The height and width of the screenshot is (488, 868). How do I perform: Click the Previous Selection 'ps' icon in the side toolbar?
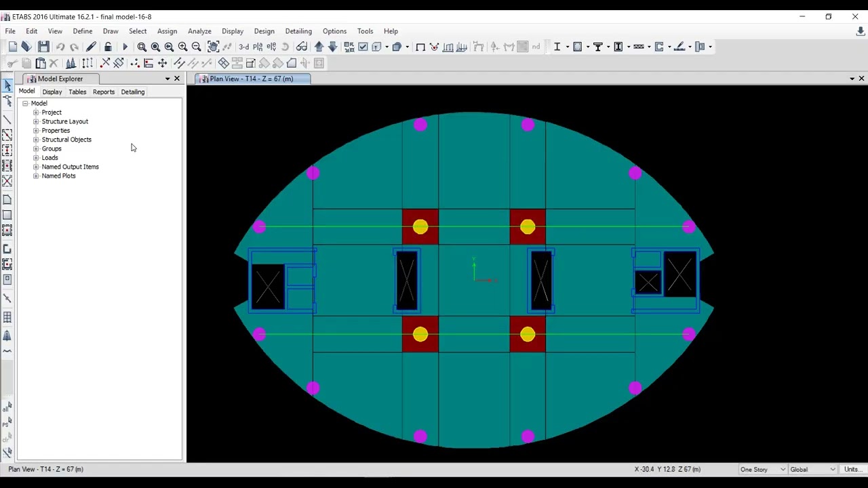click(7, 423)
